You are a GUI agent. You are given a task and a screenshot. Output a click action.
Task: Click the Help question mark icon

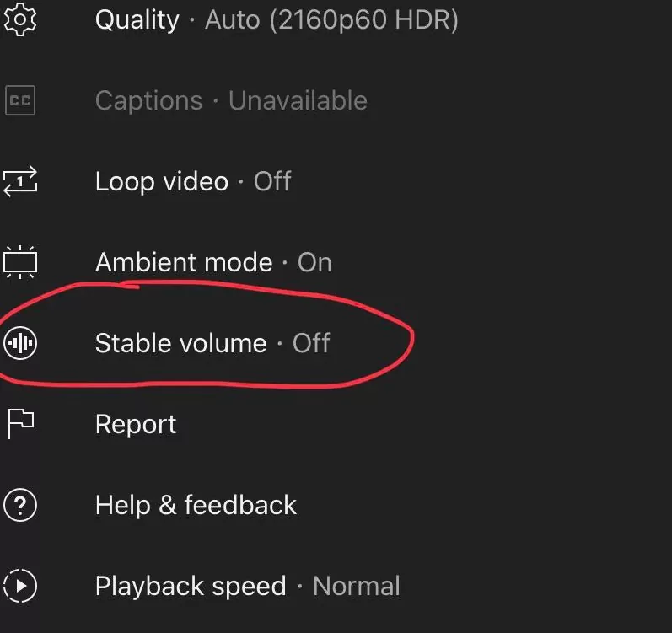20,505
